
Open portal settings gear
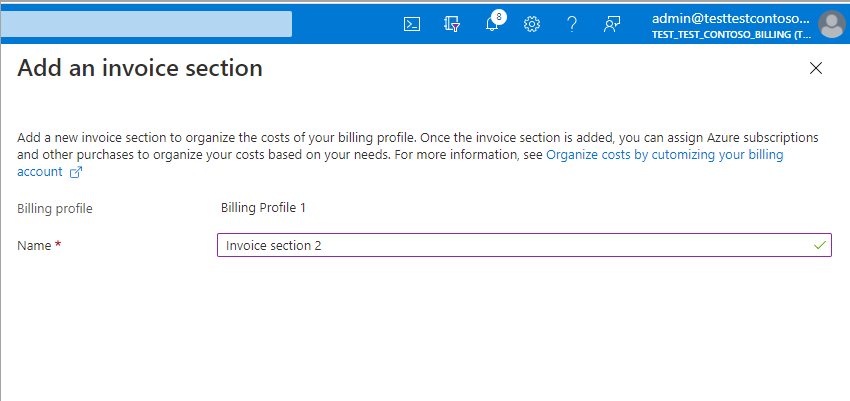(x=532, y=24)
